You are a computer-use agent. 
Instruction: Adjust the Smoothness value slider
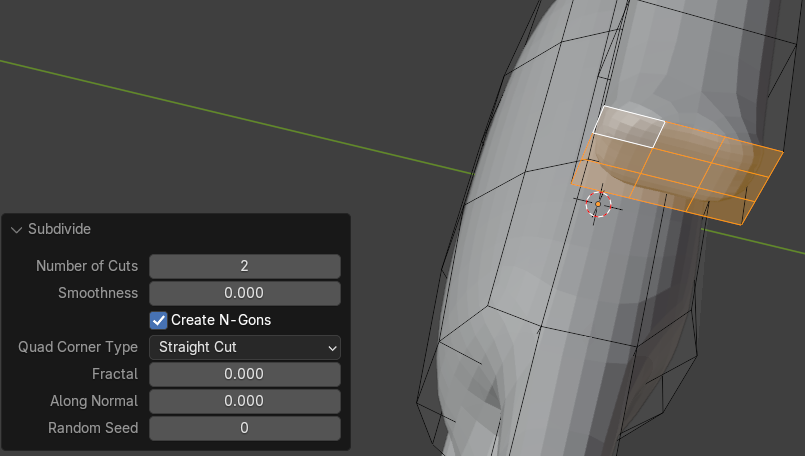[244, 293]
